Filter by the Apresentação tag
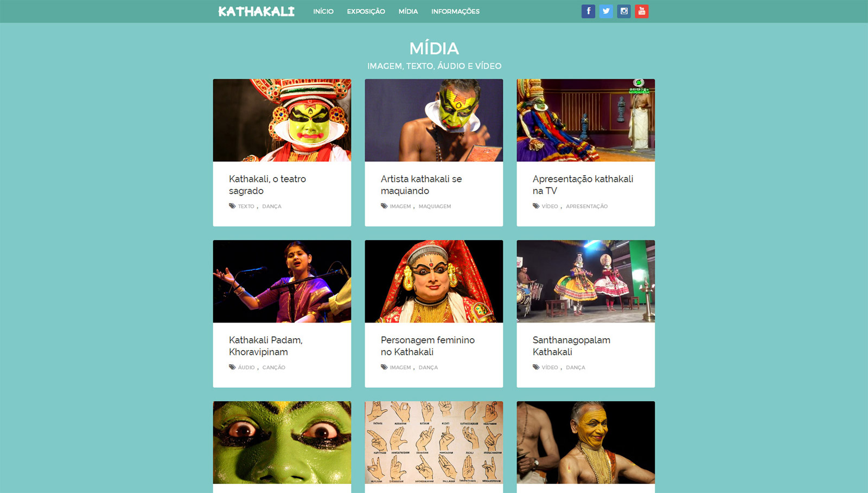This screenshot has height=493, width=868. coord(586,206)
